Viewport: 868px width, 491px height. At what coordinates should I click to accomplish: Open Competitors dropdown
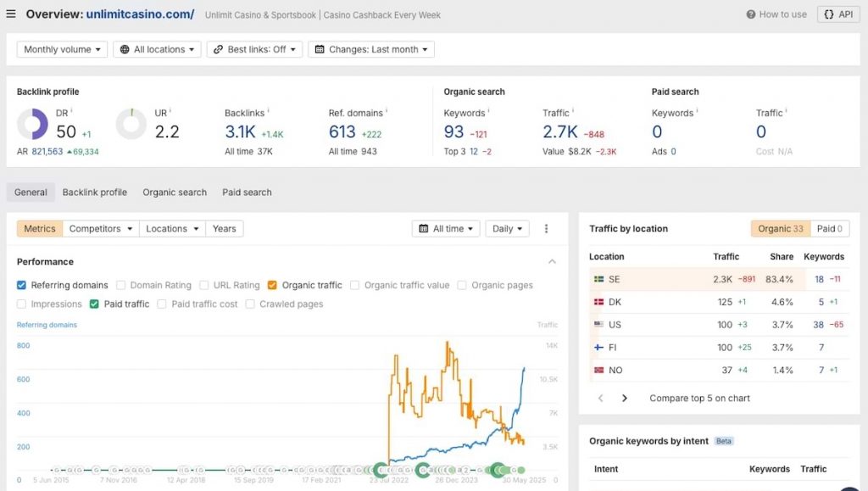pyautogui.click(x=100, y=229)
